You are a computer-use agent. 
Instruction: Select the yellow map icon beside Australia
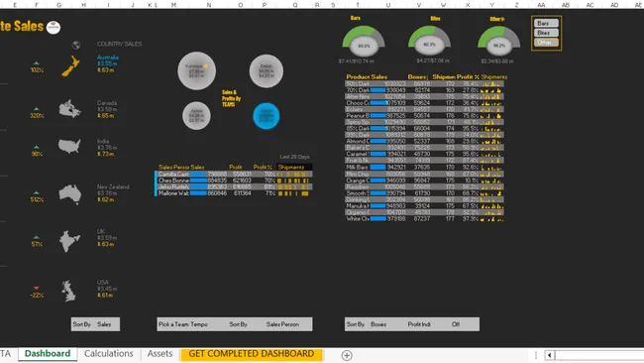tap(71, 66)
